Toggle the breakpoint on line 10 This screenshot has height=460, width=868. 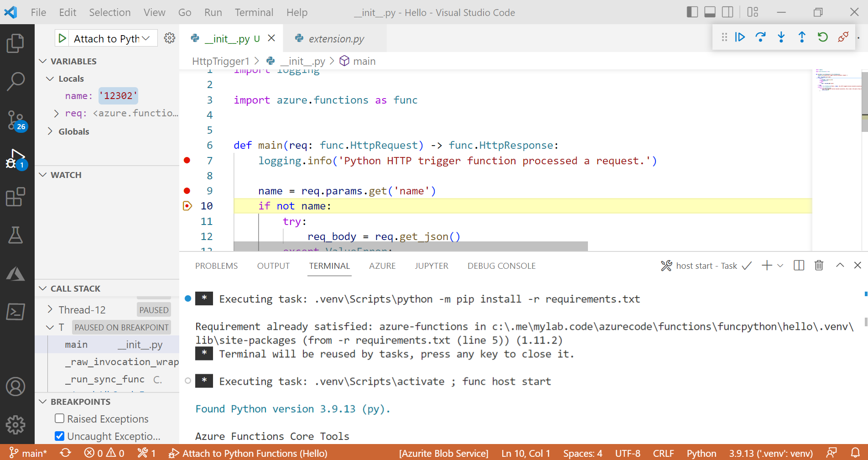(x=187, y=206)
